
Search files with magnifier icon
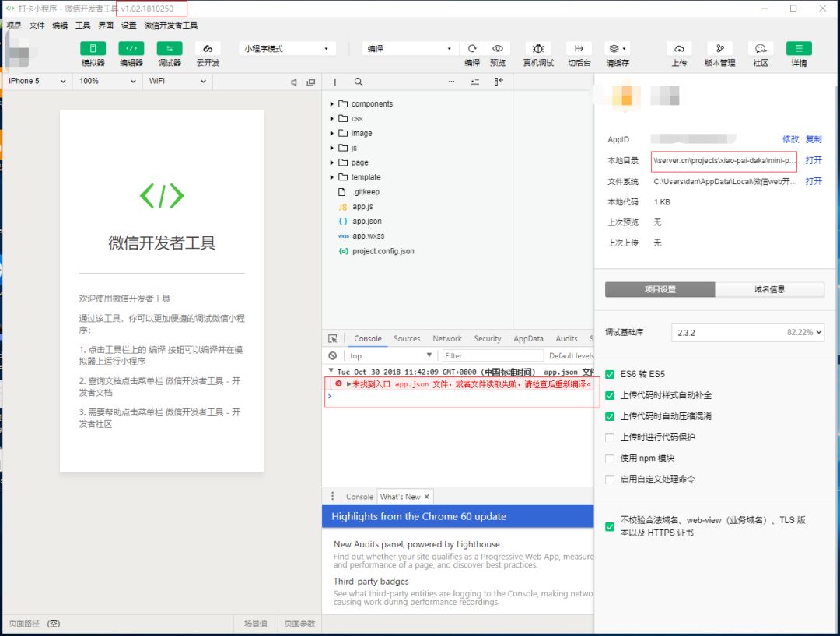click(359, 82)
